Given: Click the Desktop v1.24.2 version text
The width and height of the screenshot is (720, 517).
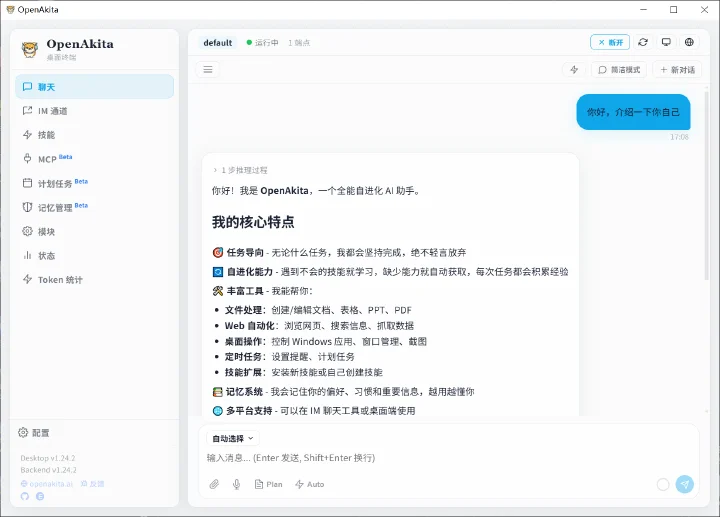Looking at the screenshot, I should pyautogui.click(x=48, y=458).
